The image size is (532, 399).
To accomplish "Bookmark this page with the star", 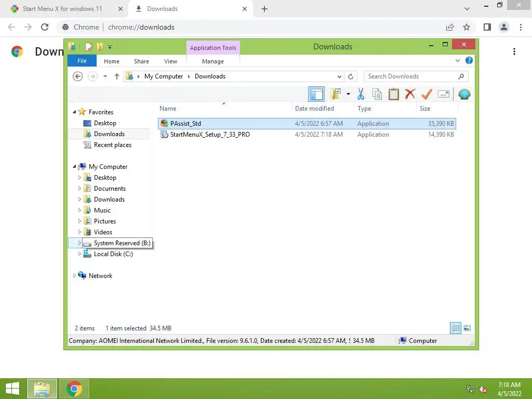I will click(x=467, y=27).
